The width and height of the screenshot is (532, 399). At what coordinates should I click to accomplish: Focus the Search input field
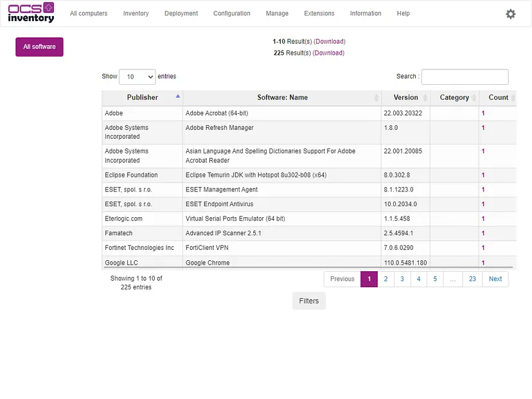465,76
